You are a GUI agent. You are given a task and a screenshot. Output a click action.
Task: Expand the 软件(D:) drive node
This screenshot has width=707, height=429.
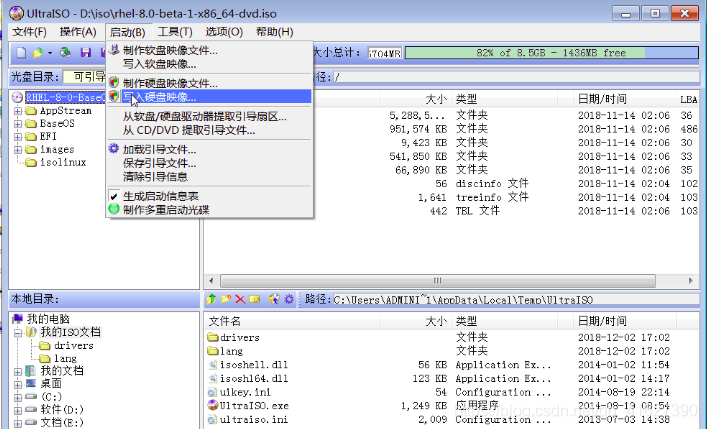pos(18,410)
